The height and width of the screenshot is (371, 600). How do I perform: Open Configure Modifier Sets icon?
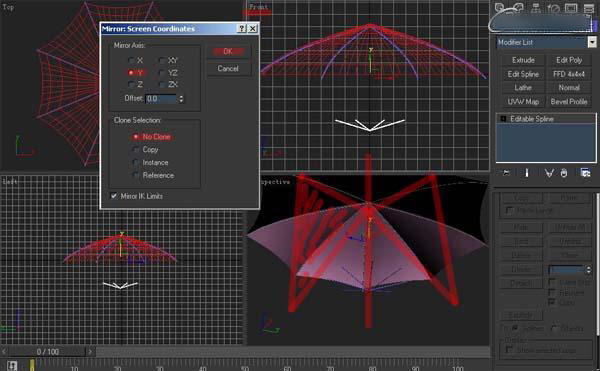point(585,173)
